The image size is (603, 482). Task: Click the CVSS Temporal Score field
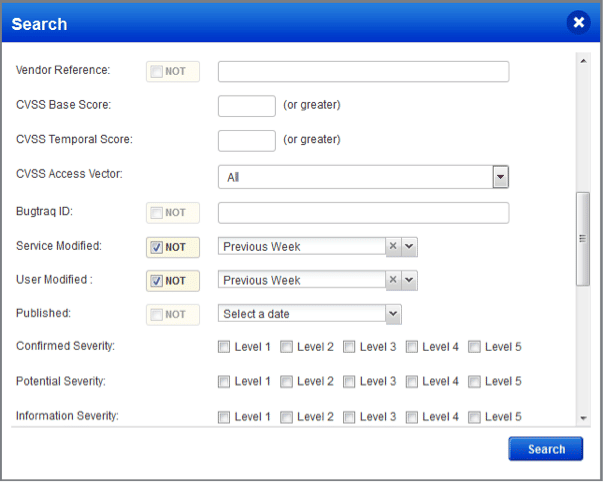[247, 140]
